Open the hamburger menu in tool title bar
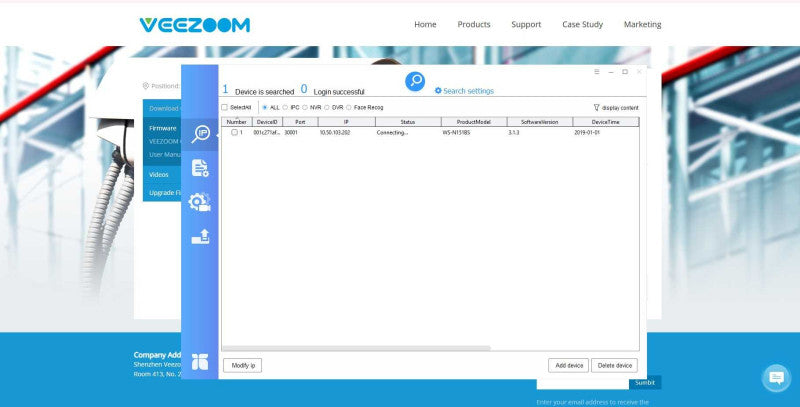 point(596,72)
